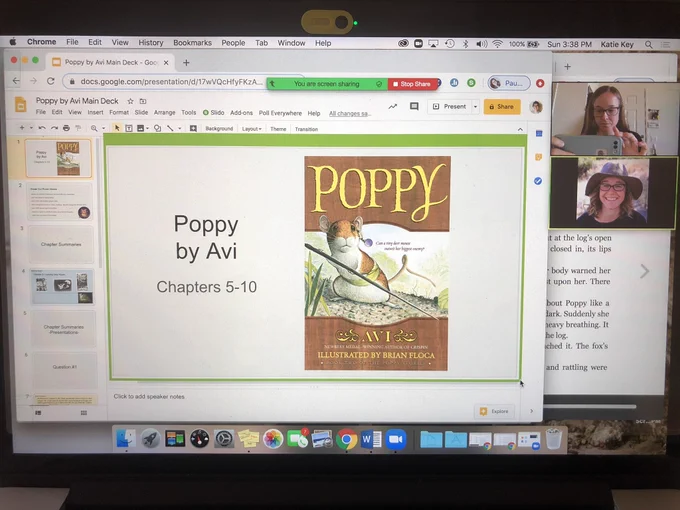Click the Poll Everywhere extension icon
680x510 pixels.
pyautogui.click(x=454, y=83)
